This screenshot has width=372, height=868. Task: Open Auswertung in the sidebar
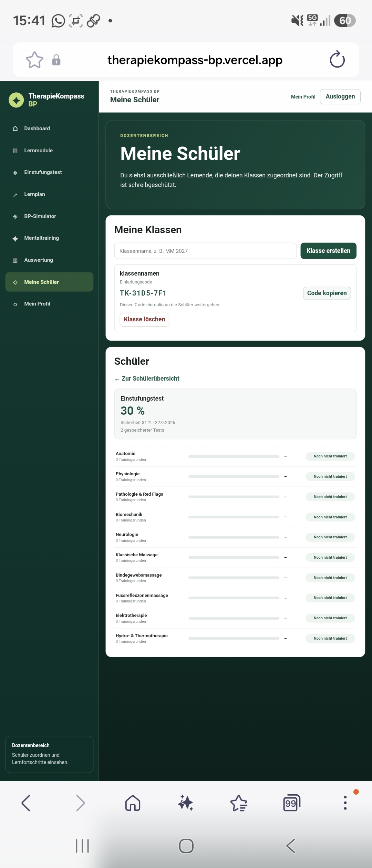[49, 260]
